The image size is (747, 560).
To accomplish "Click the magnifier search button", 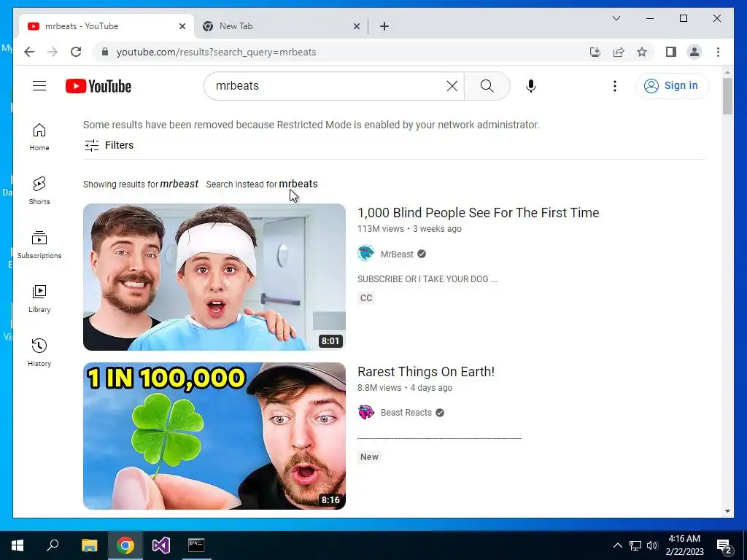I will 487,86.
